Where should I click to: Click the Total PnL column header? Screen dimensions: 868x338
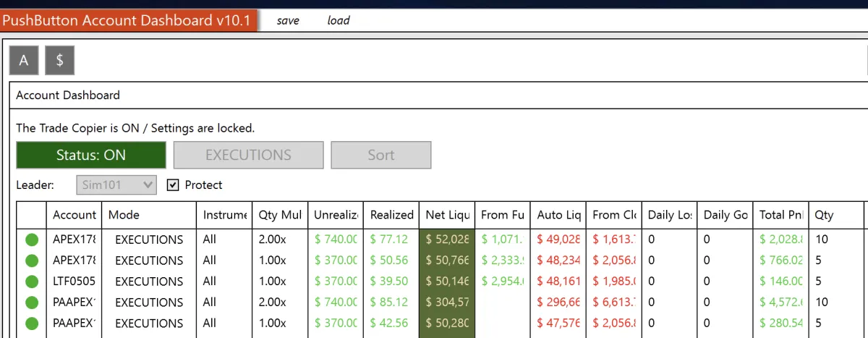(780, 215)
